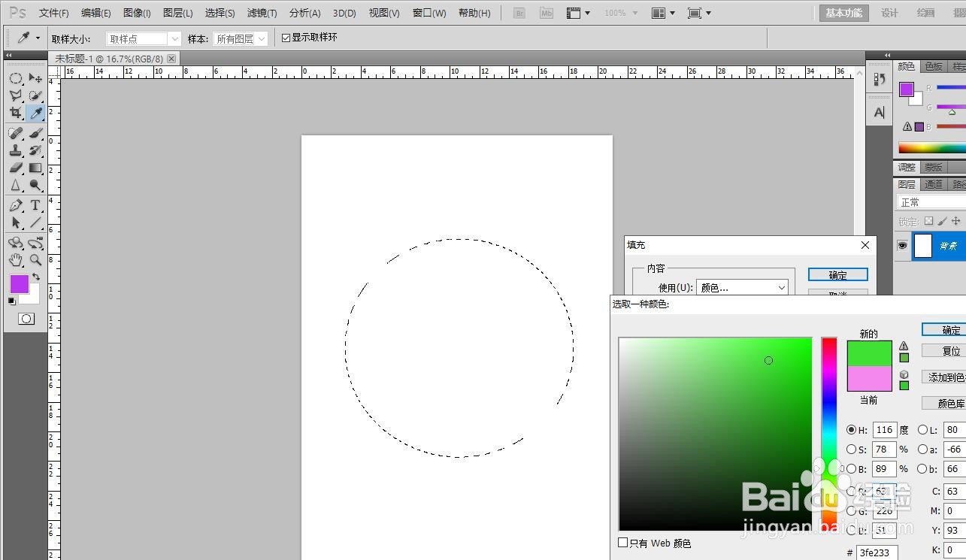Launch Mini Bridge from the Mb icon
This screenshot has width=966, height=560.
pos(547,13)
